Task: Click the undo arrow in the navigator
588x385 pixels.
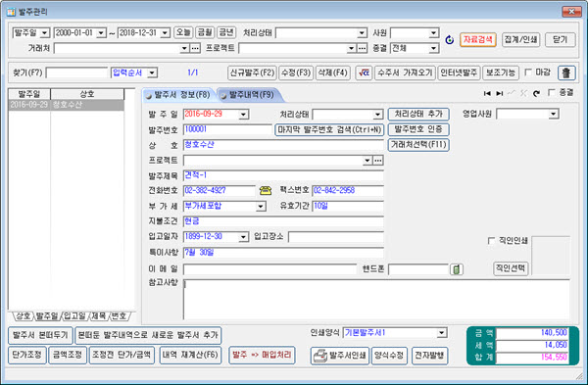Action: coord(537,93)
